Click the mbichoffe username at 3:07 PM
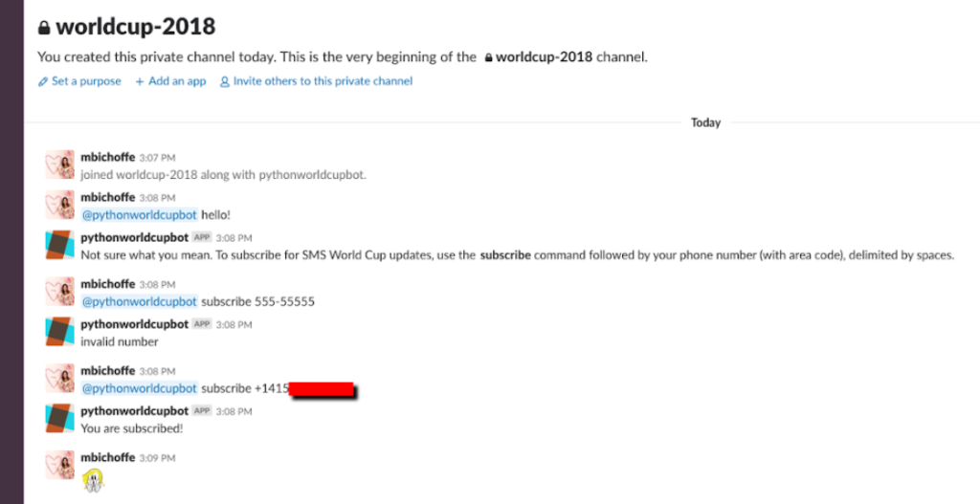The image size is (980, 504). [x=107, y=157]
